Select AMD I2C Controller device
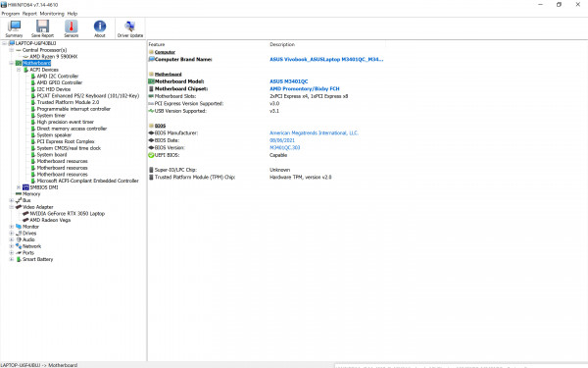Image resolution: width=588 pixels, height=368 pixels. [58, 77]
